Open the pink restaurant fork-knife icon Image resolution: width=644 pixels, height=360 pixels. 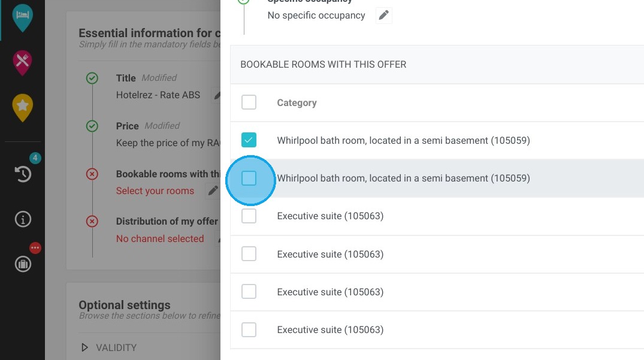click(x=22, y=62)
